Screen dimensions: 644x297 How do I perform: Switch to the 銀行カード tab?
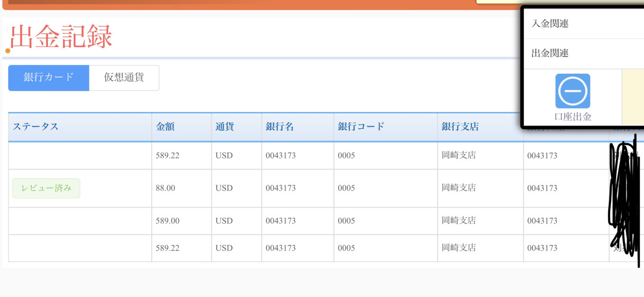pyautogui.click(x=49, y=78)
